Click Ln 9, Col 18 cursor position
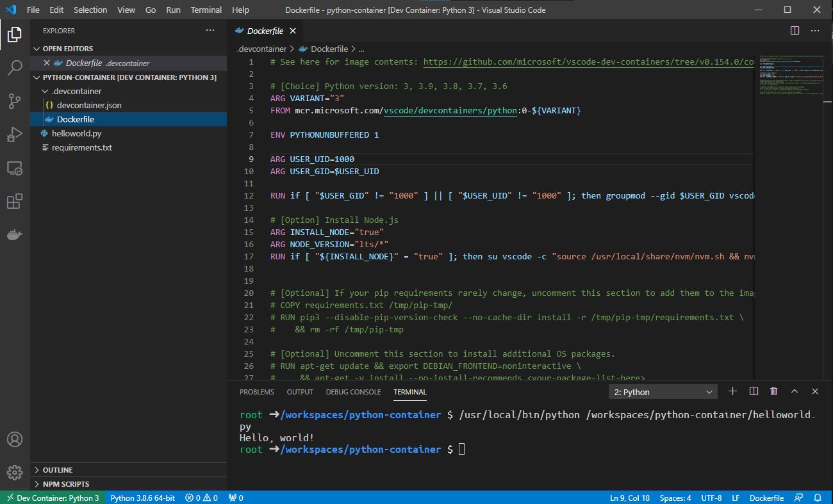The height and width of the screenshot is (504, 833). coord(630,498)
